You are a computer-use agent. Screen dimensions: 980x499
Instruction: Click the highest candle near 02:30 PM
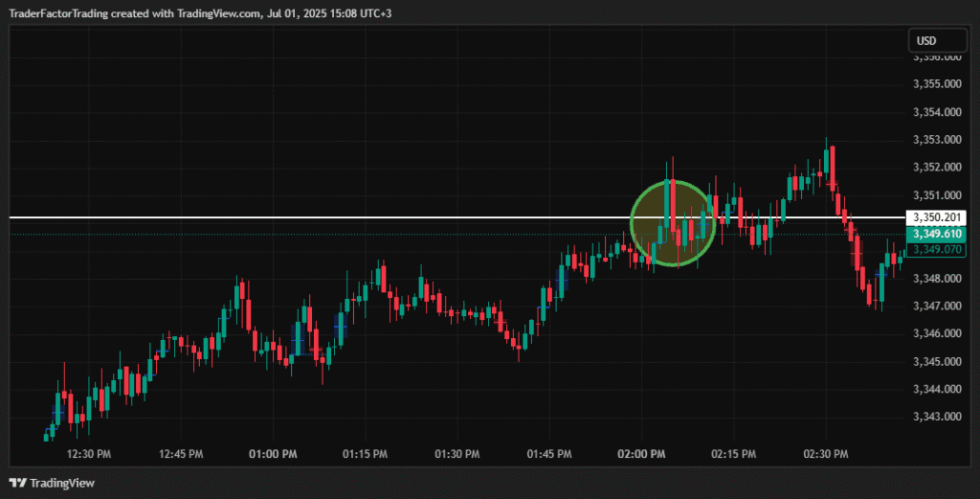tap(826, 161)
